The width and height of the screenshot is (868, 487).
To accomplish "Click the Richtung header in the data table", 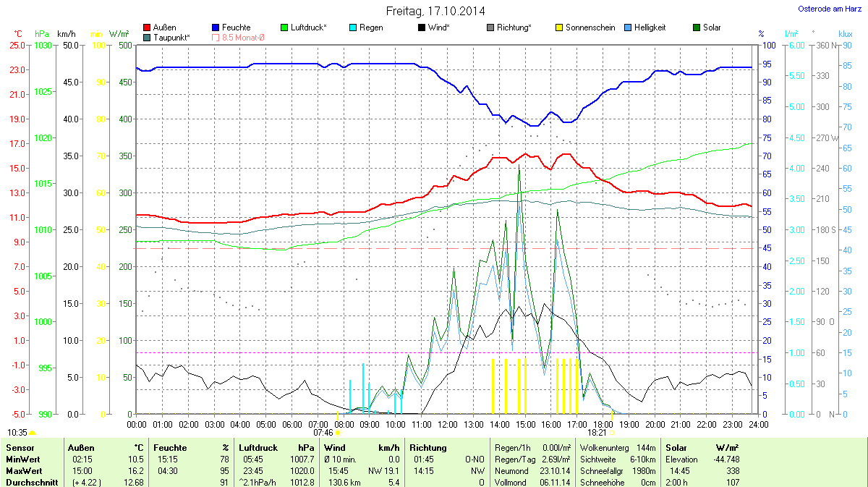I will (428, 448).
